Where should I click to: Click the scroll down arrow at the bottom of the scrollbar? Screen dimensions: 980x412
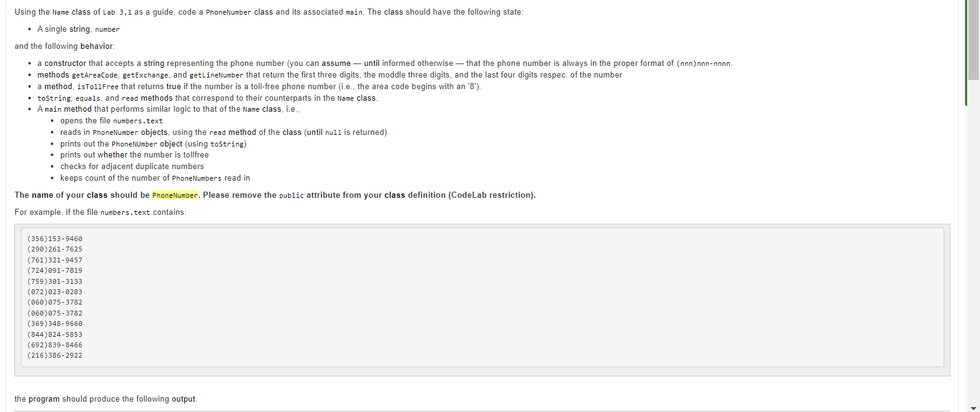[x=973, y=408]
